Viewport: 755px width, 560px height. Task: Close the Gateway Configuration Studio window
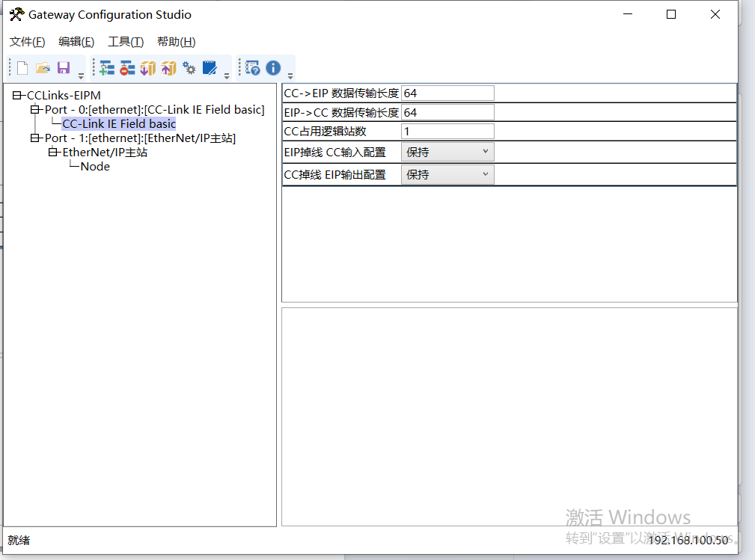click(715, 14)
